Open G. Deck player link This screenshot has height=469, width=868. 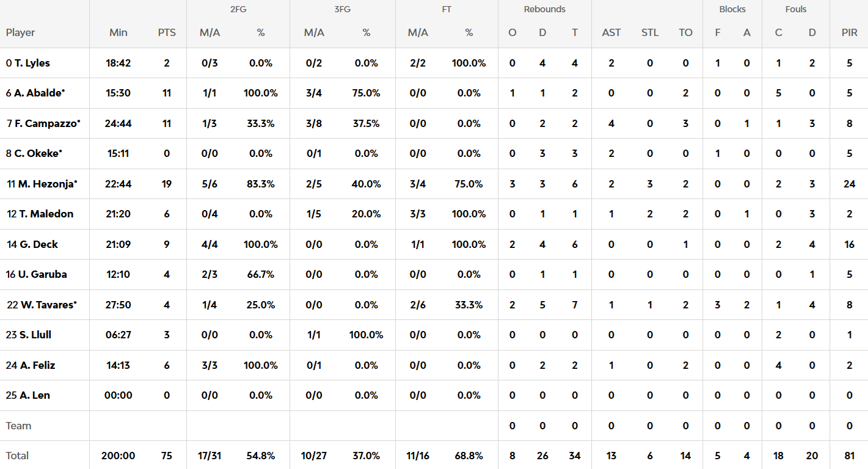38,244
